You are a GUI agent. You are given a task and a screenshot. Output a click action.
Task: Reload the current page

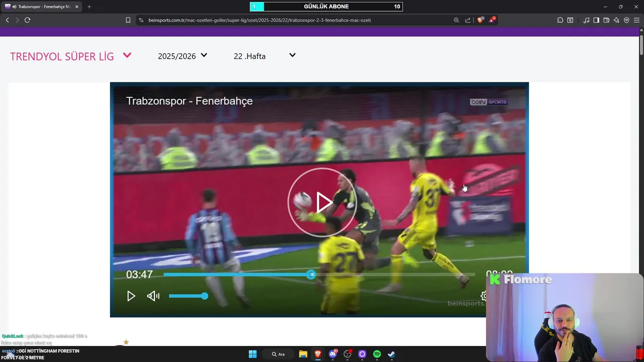28,20
